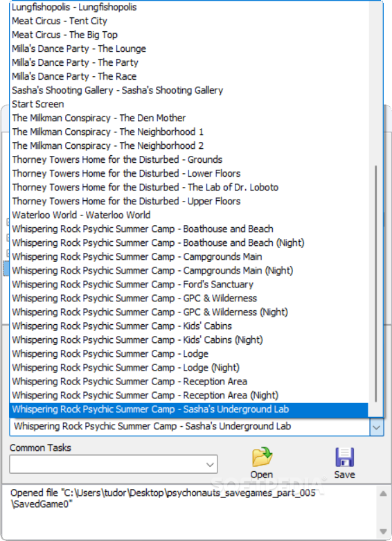Pick Whispering Rock - Reception Area (Night)
Image resolution: width=392 pixels, height=541 pixels.
[189, 395]
